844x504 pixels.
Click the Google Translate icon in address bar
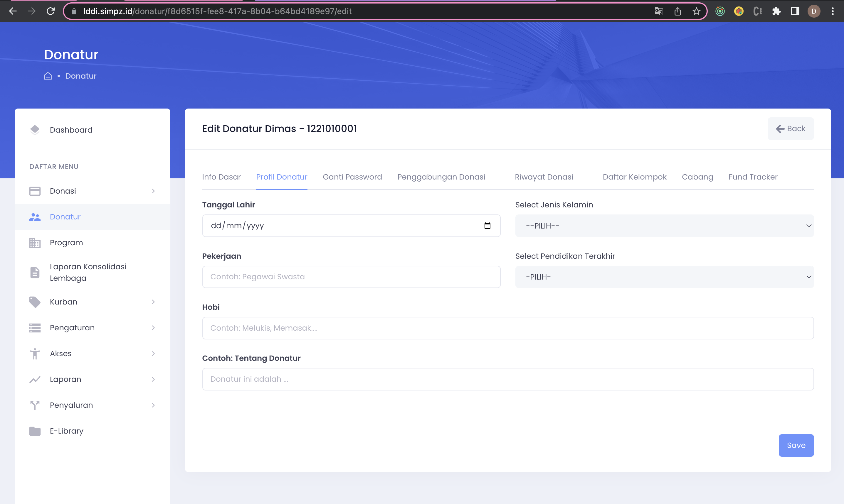pyautogui.click(x=658, y=11)
